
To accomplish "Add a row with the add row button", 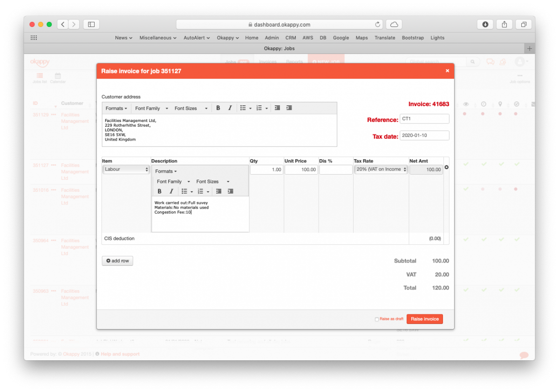I will coord(117,261).
